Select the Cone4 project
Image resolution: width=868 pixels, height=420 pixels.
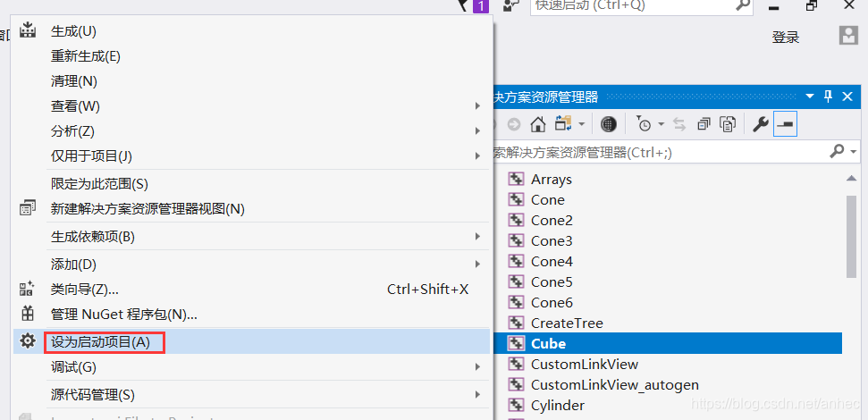point(552,261)
